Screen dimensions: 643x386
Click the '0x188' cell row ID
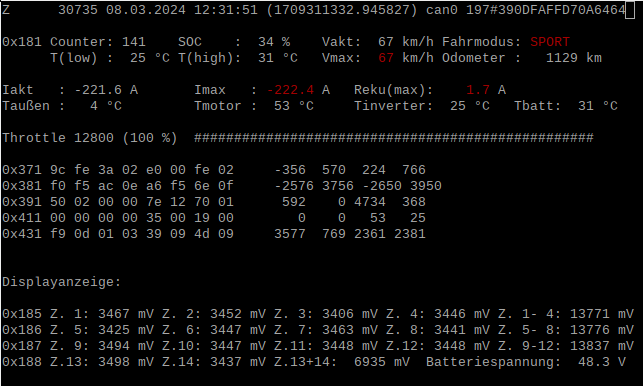[22, 362]
